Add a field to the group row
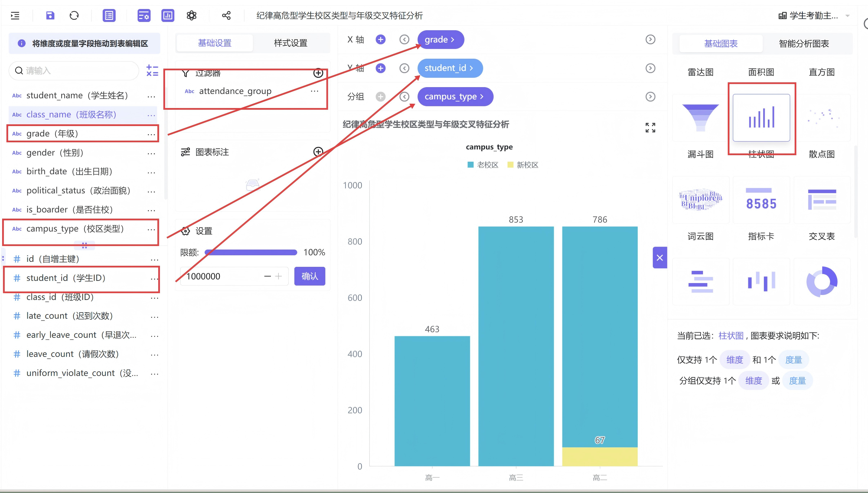Image resolution: width=868 pixels, height=493 pixels. click(x=380, y=97)
